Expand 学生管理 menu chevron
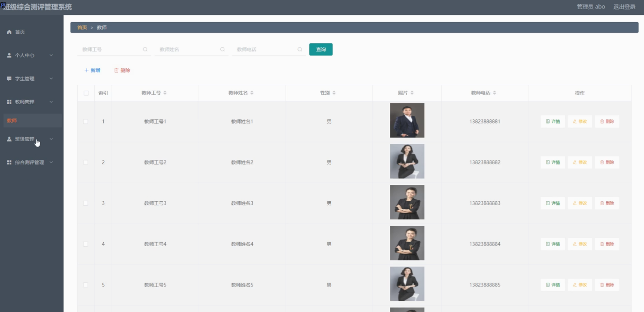This screenshot has width=644, height=312. (51, 79)
